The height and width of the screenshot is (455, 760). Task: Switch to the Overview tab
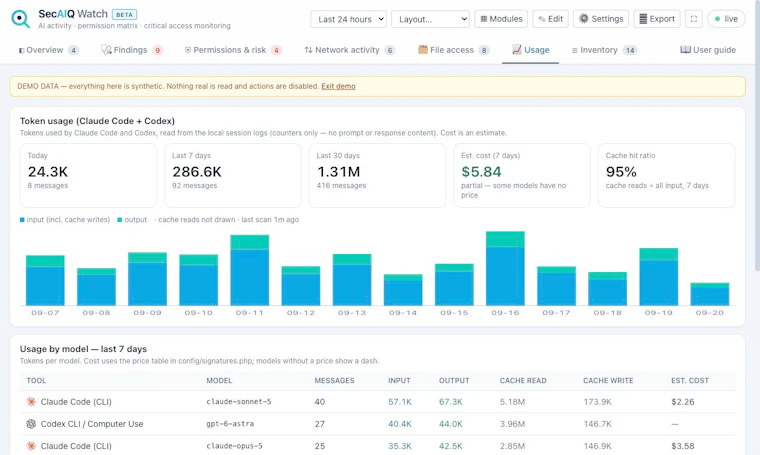[48, 50]
